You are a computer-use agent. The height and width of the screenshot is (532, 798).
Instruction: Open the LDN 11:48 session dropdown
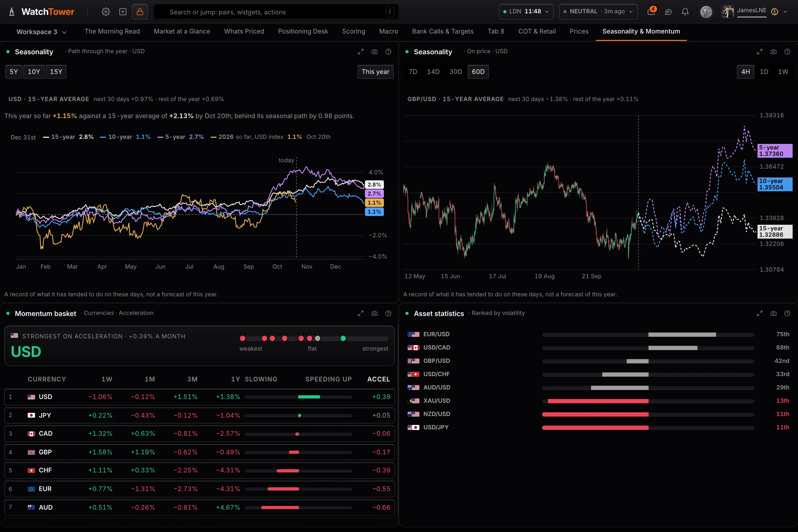coord(526,11)
